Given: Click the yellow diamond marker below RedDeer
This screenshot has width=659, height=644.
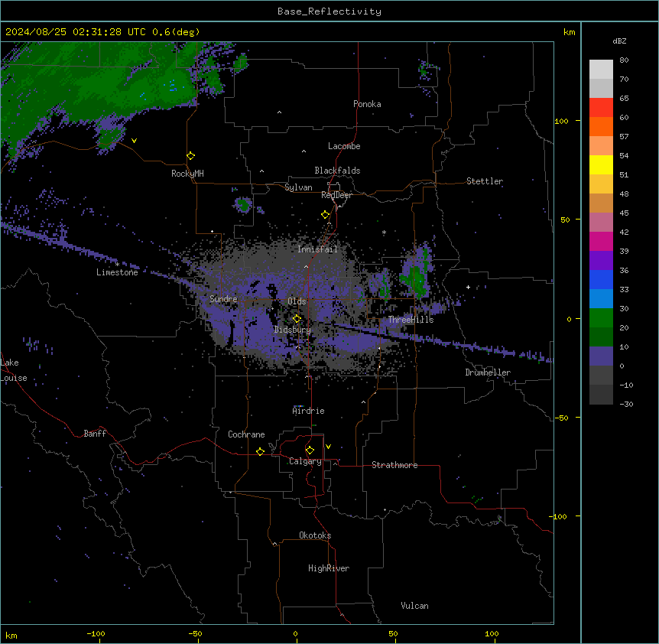Looking at the screenshot, I should 326,215.
